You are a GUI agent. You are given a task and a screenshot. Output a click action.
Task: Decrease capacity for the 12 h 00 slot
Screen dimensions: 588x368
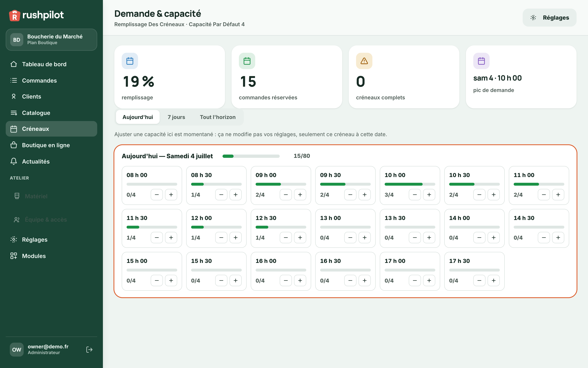click(221, 238)
